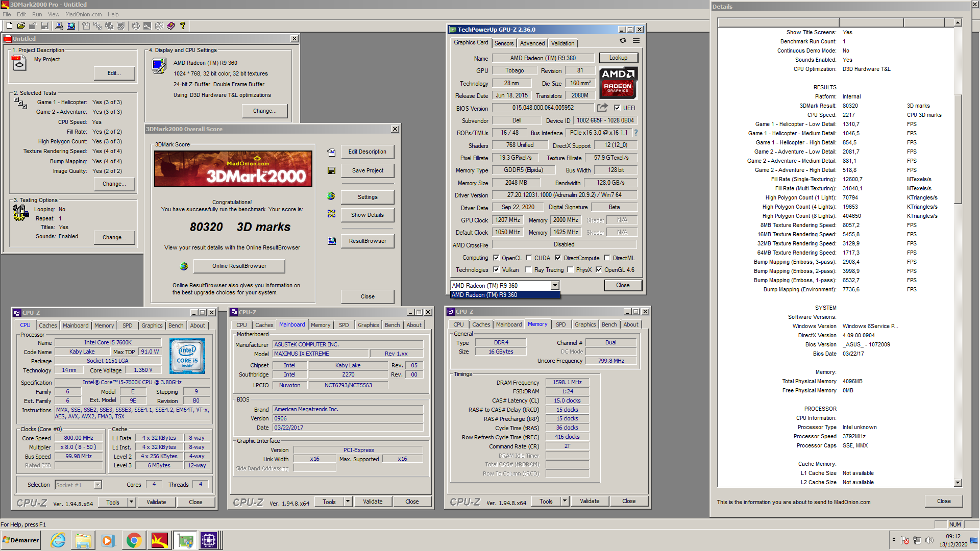Open Internet Explorer from the taskbar
The width and height of the screenshot is (980, 551).
[x=58, y=540]
